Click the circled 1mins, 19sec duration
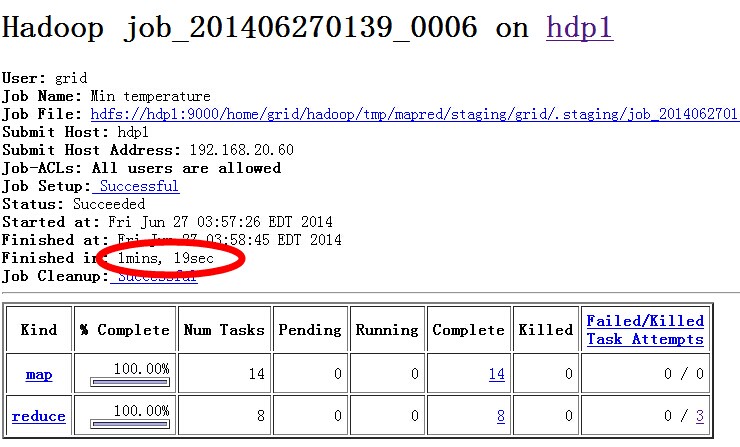Viewport: 740px width, 447px height. [166, 258]
